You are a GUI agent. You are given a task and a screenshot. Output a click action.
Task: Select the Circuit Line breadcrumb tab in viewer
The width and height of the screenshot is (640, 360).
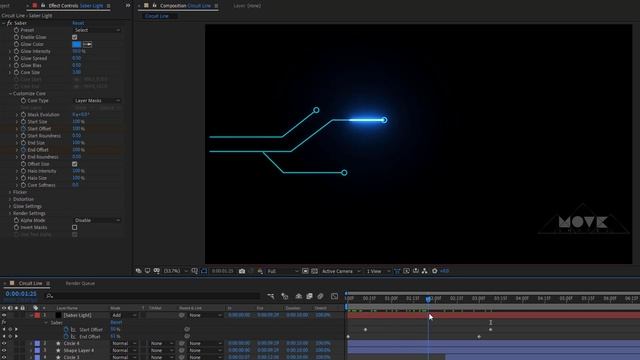(157, 16)
